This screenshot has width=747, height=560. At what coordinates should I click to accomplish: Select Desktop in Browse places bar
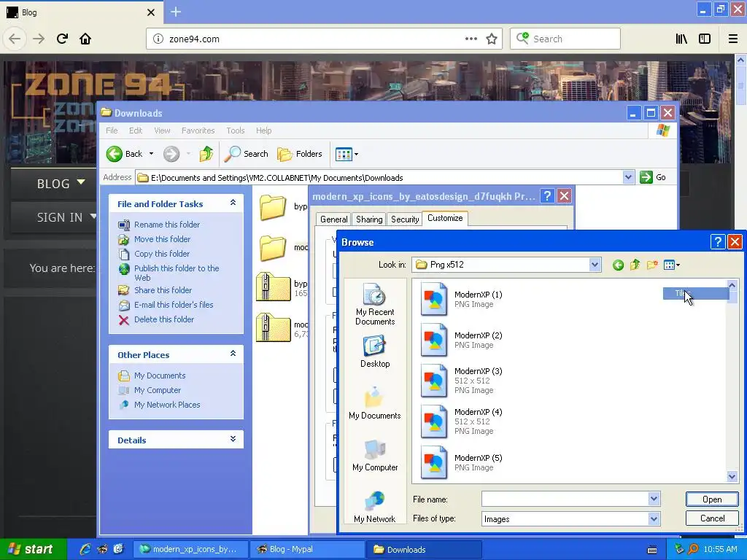pos(375,352)
